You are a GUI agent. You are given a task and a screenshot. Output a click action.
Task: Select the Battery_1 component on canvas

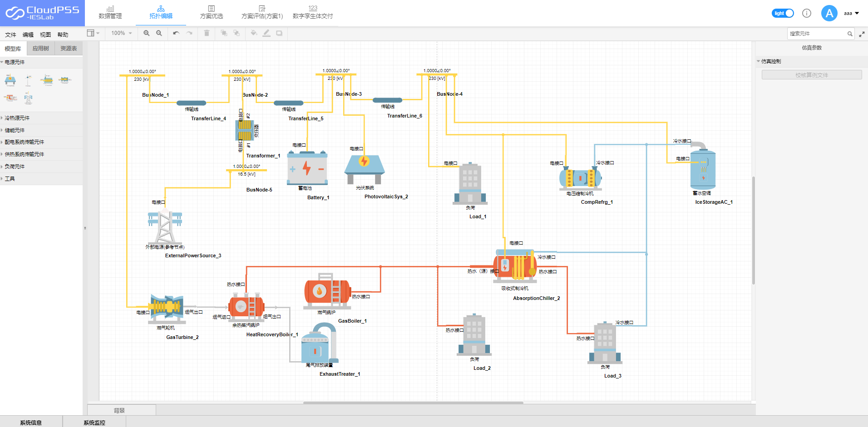pyautogui.click(x=307, y=168)
